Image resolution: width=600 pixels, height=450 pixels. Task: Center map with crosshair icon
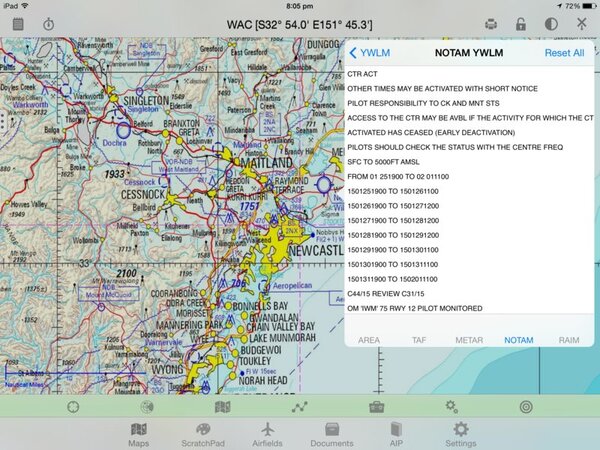point(73,407)
